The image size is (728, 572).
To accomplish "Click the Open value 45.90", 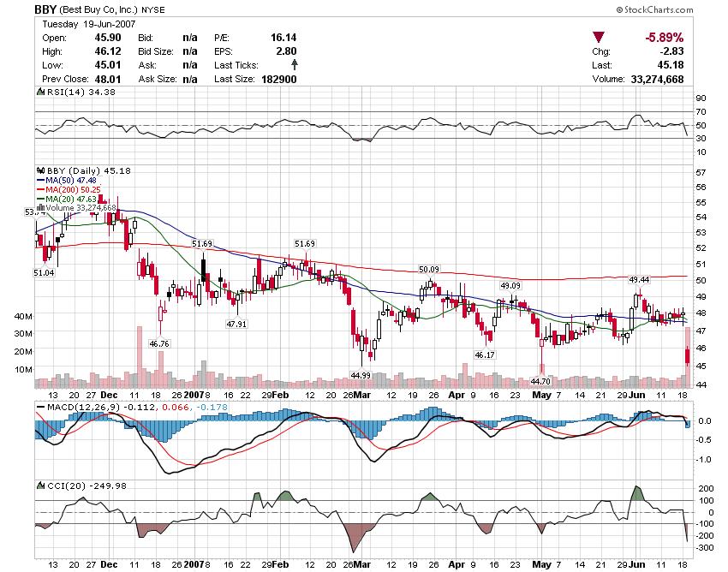I will 108,38.
